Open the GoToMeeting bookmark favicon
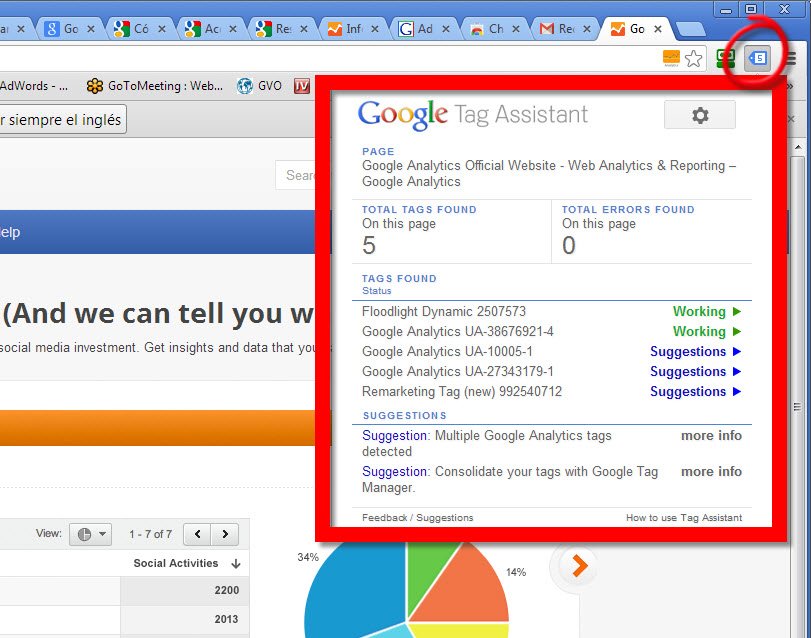Image resolution: width=811 pixels, height=638 pixels. pyautogui.click(x=95, y=86)
